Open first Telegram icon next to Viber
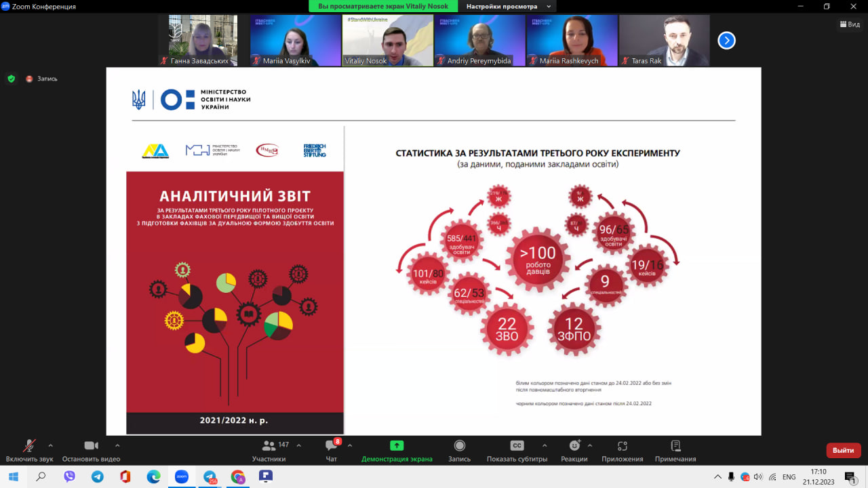The height and width of the screenshot is (488, 868). pyautogui.click(x=97, y=476)
